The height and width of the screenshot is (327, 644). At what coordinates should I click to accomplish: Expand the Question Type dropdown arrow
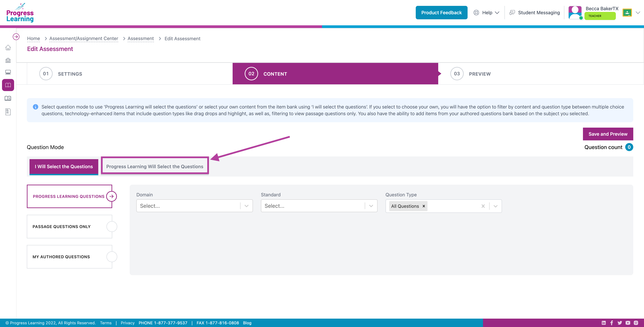point(496,206)
